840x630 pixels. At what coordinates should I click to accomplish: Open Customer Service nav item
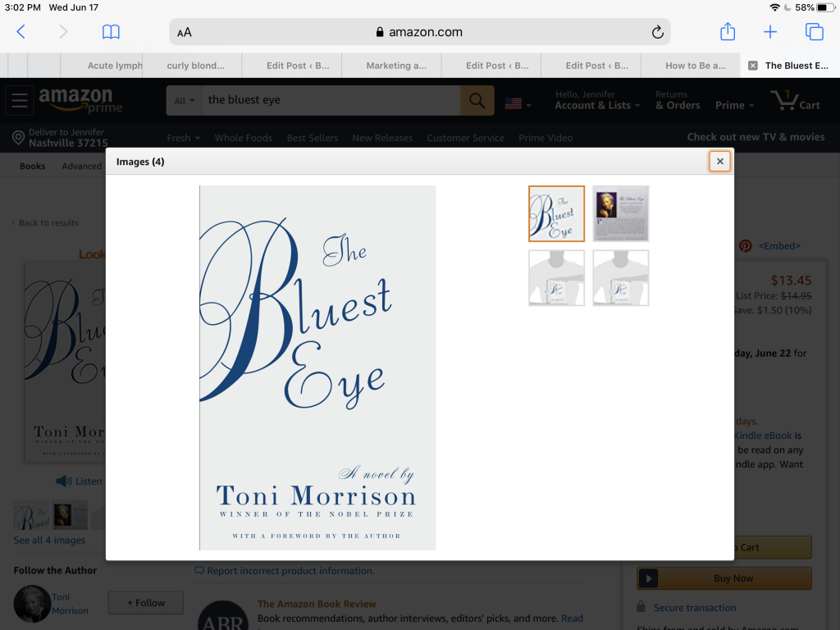pos(466,138)
